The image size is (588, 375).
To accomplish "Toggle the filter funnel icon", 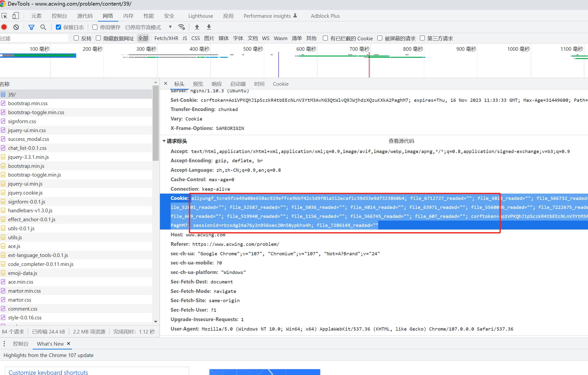I will point(31,27).
